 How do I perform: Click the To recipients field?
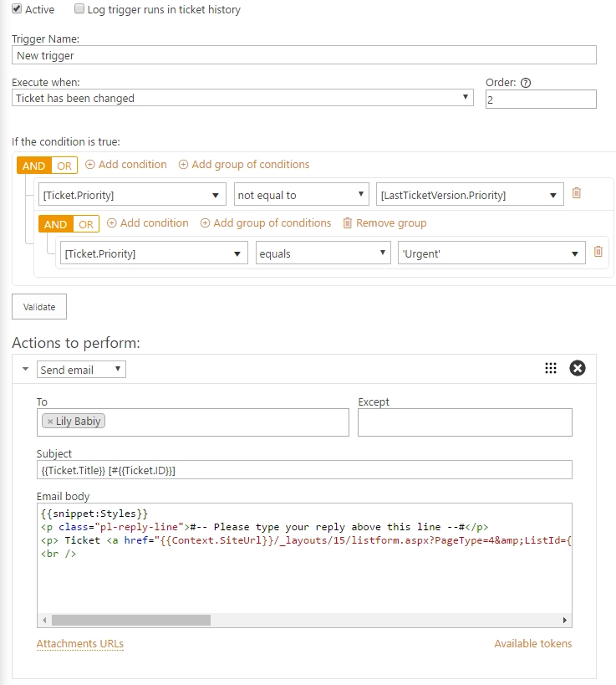(193, 422)
